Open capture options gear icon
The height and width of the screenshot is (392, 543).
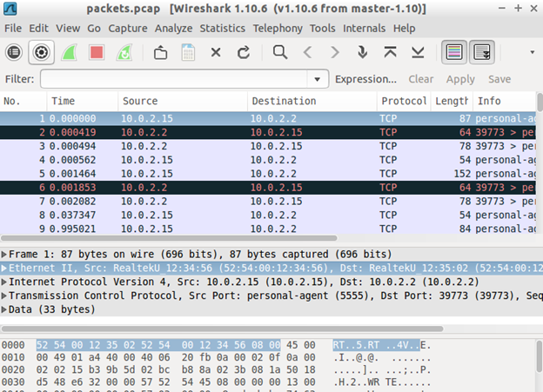[x=41, y=52]
